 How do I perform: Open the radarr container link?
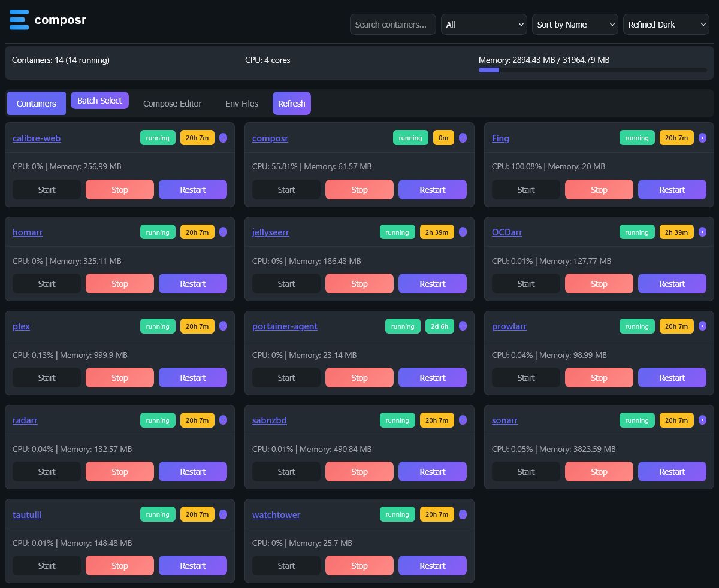click(25, 420)
